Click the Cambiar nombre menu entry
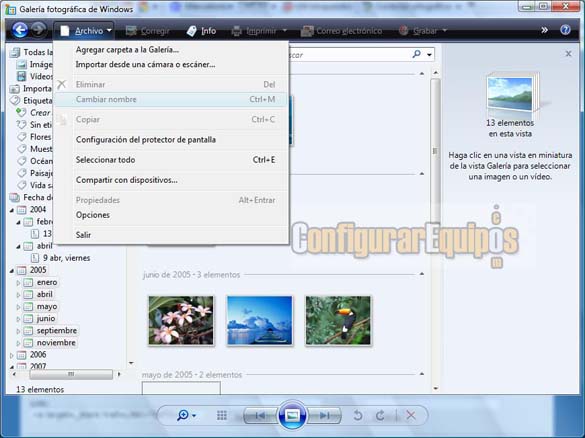Viewport: 585px width, 438px height. coord(172,100)
